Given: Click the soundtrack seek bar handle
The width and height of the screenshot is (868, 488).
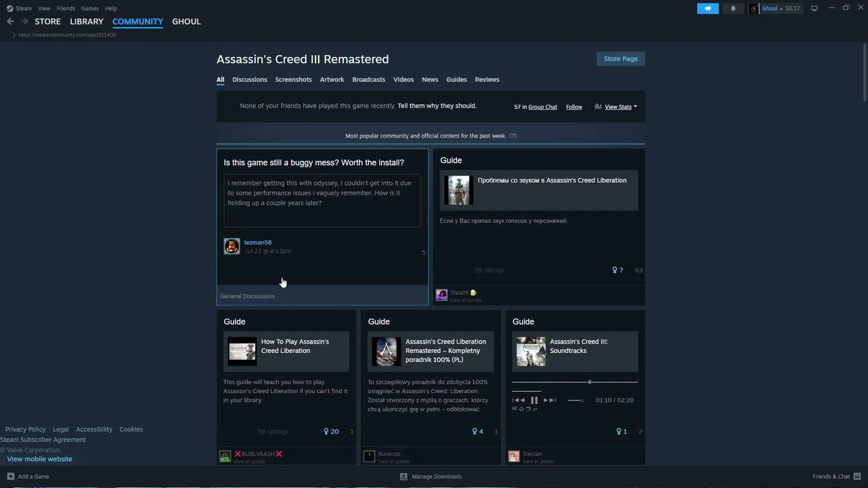Looking at the screenshot, I should coord(589,382).
